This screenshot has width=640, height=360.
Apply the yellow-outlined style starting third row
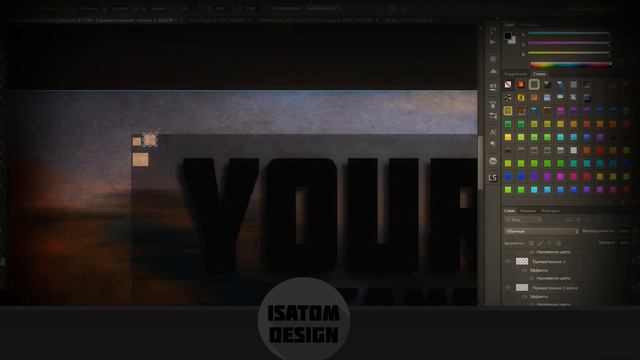[508, 111]
